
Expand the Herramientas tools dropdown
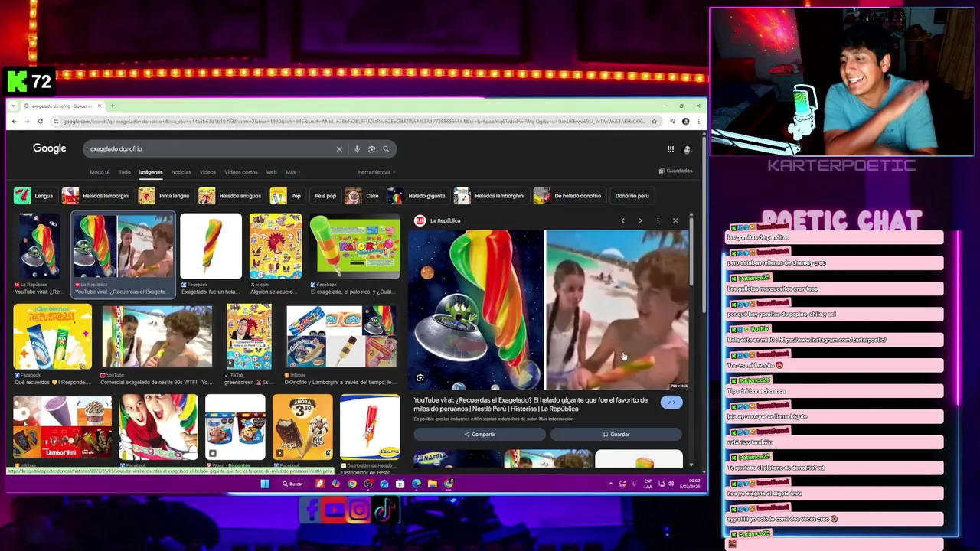pos(375,172)
